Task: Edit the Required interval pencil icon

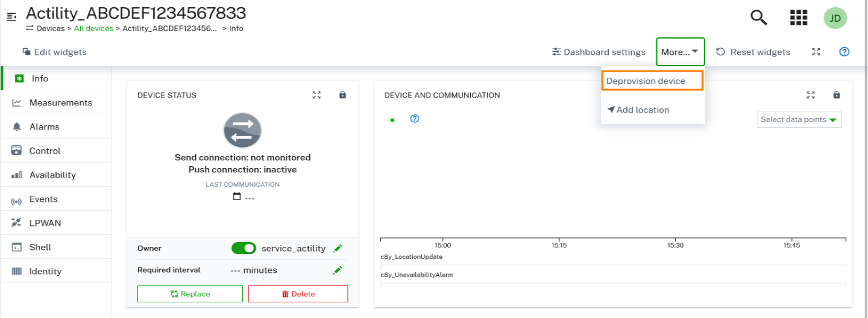Action: click(x=338, y=270)
